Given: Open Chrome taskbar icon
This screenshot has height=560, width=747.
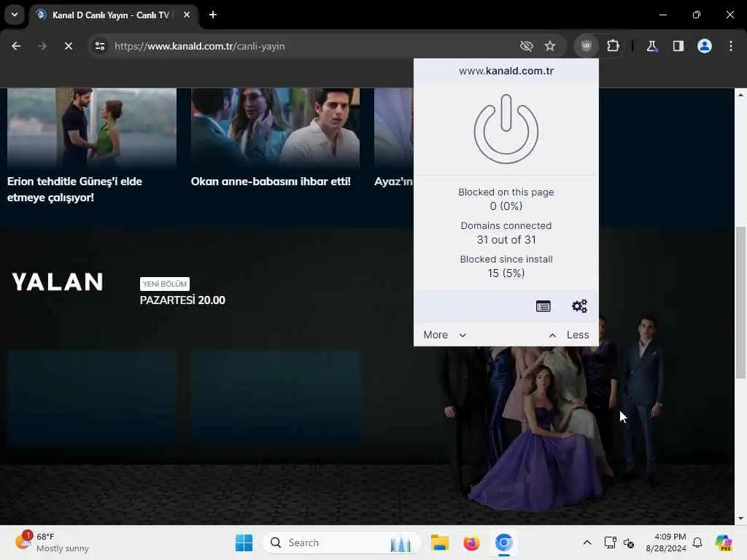Looking at the screenshot, I should pos(503,542).
